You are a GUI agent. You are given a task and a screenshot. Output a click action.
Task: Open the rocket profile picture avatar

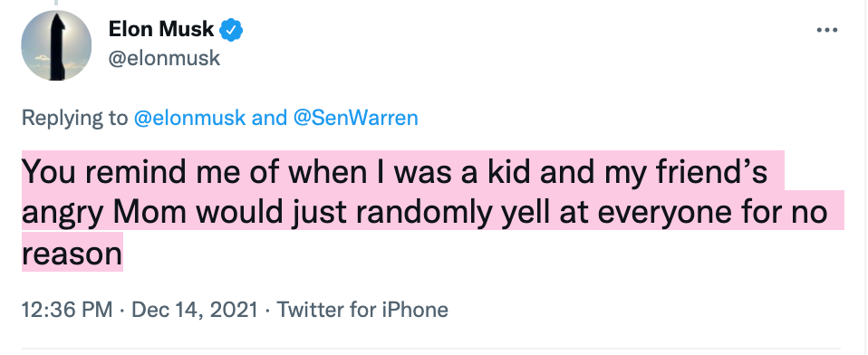tap(56, 45)
